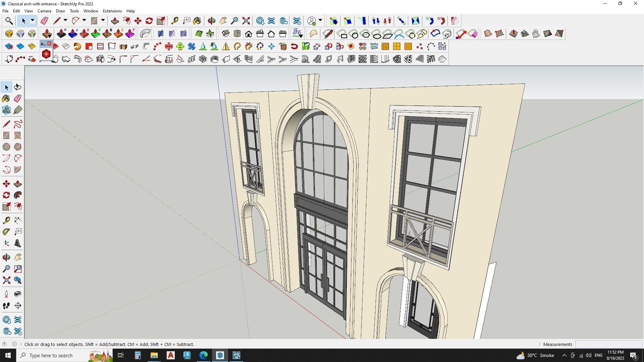Click Sandbox From Contours tool

pyautogui.click(x=488, y=34)
